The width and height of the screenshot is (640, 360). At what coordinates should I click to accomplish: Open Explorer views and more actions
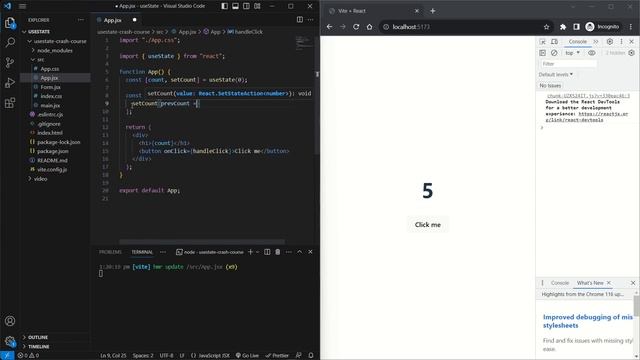pyautogui.click(x=80, y=20)
